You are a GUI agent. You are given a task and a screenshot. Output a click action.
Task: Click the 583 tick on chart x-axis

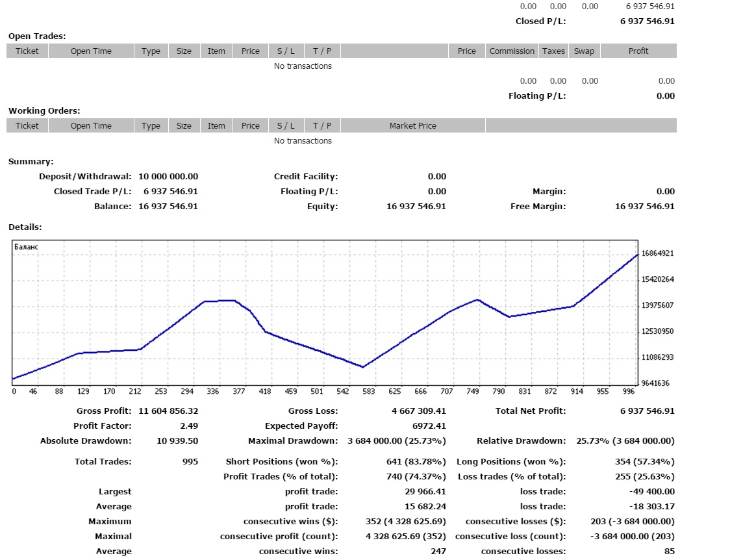(370, 392)
